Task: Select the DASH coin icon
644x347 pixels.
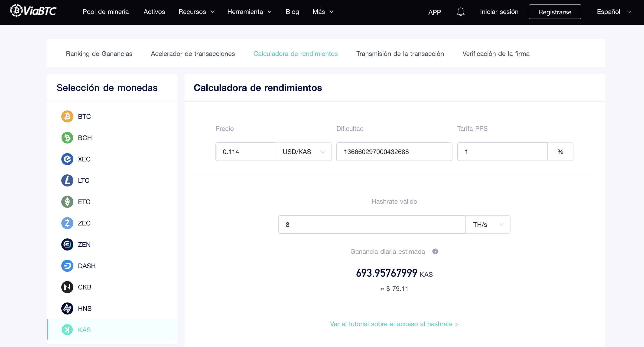Action: (67, 266)
